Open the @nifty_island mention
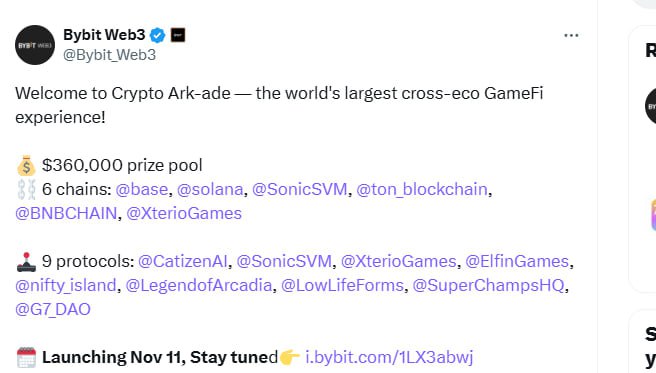Viewport: 656px width, 373px height. coord(66,286)
